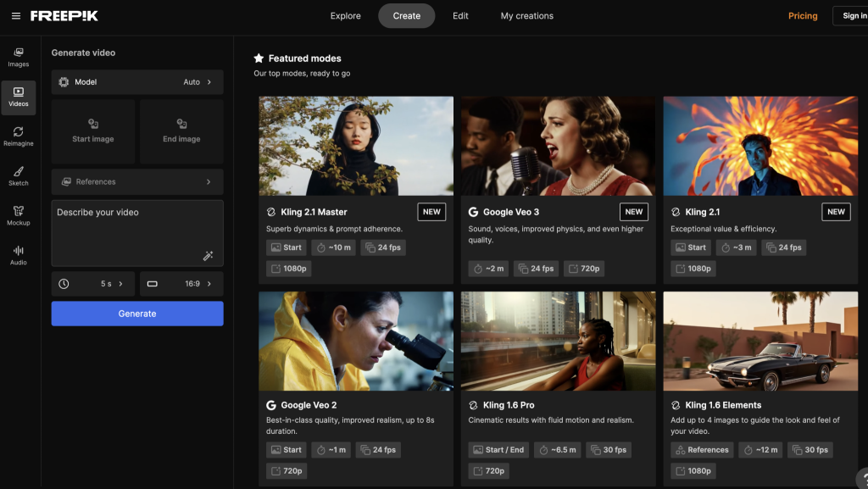868x489 pixels.
Task: Open the My creations tab
Action: [x=527, y=16]
